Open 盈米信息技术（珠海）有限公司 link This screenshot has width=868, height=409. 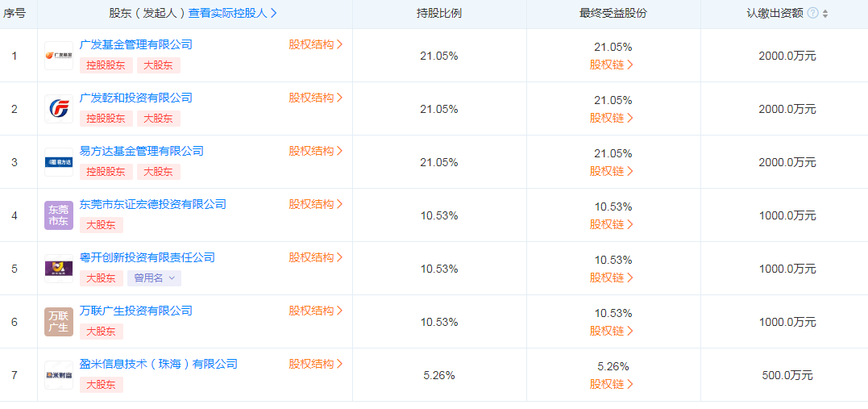[159, 364]
